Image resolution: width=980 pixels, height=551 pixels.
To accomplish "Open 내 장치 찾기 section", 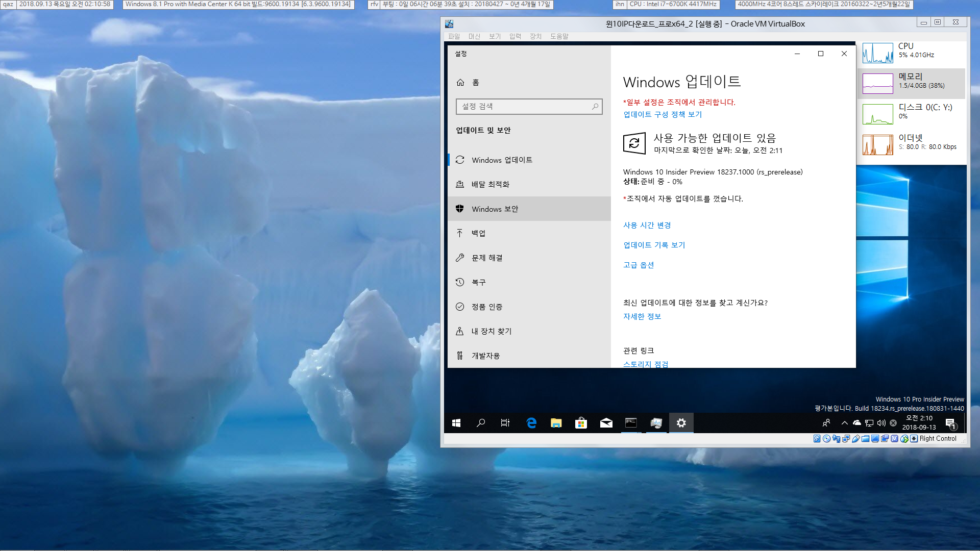I will (529, 331).
